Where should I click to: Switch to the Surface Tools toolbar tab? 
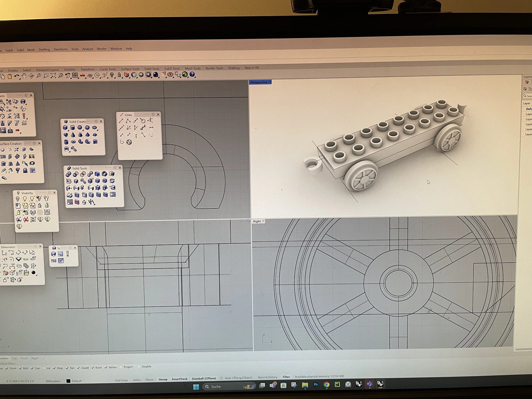(x=130, y=69)
